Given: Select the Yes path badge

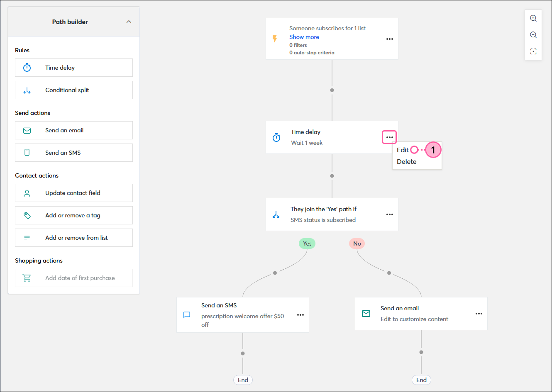Looking at the screenshot, I should [x=307, y=243].
